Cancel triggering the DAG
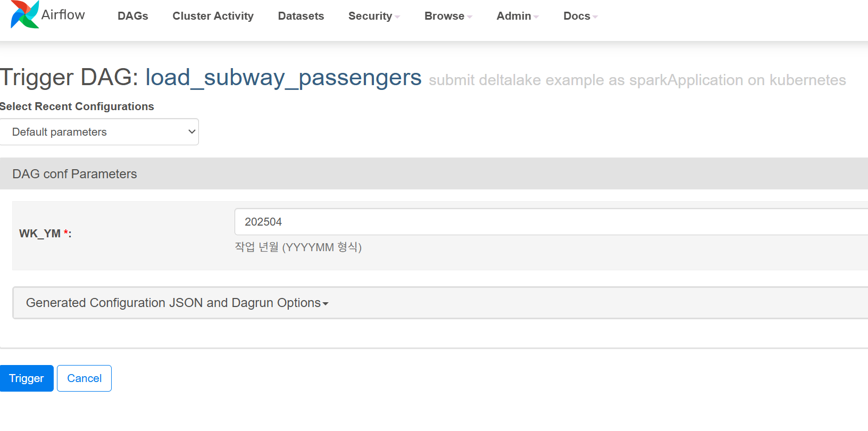The image size is (868, 431). 84,378
